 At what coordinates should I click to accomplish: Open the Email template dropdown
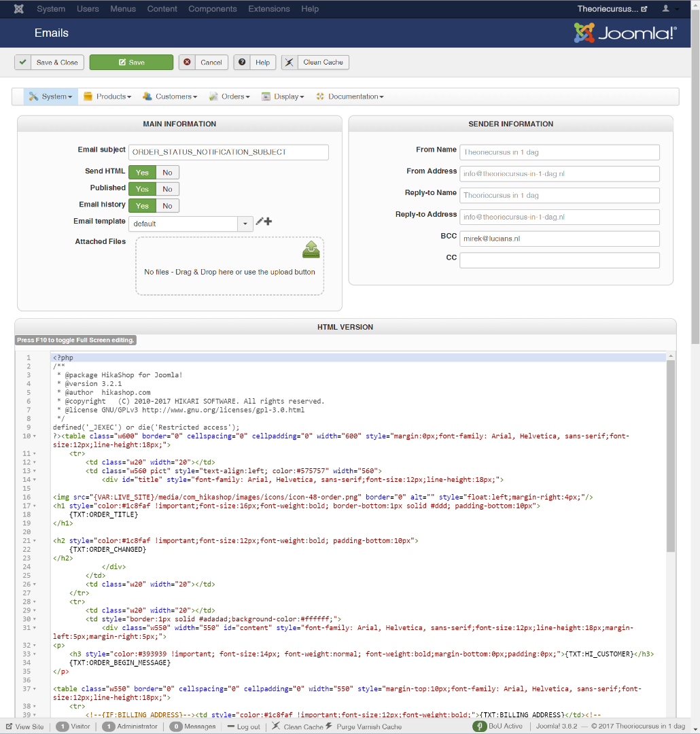[245, 224]
